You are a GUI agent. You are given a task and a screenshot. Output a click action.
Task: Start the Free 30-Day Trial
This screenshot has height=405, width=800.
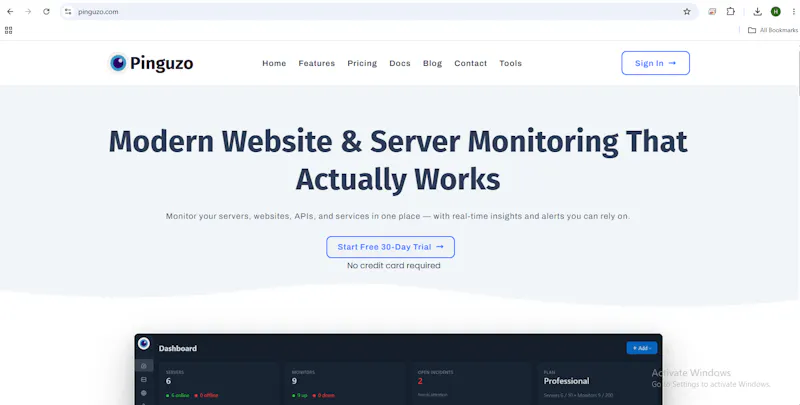coord(390,247)
